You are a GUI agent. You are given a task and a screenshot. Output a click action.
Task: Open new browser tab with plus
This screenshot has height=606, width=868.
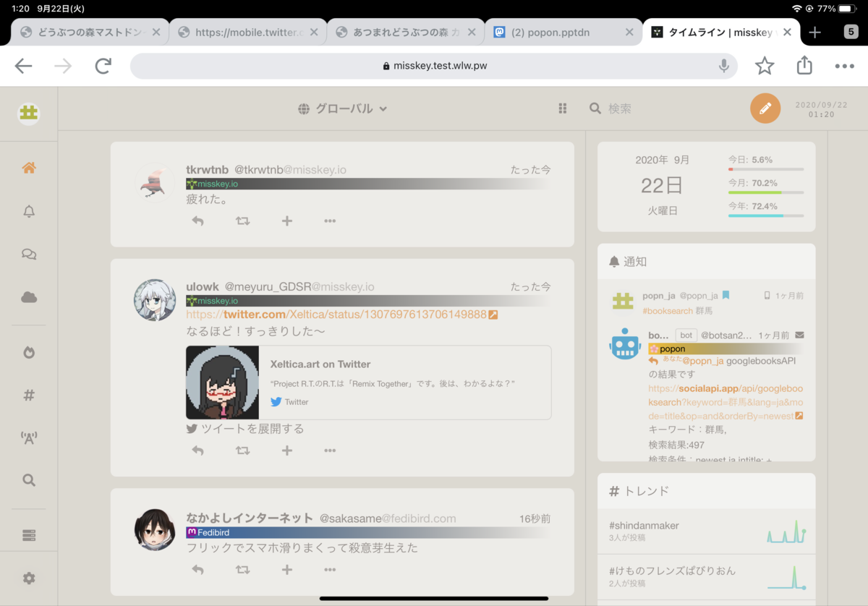click(x=815, y=32)
